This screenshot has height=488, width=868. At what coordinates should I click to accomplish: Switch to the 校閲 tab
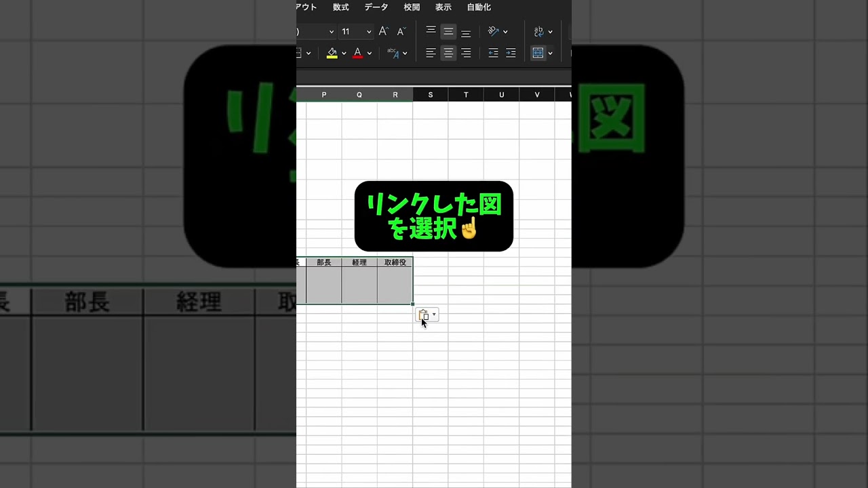click(412, 7)
